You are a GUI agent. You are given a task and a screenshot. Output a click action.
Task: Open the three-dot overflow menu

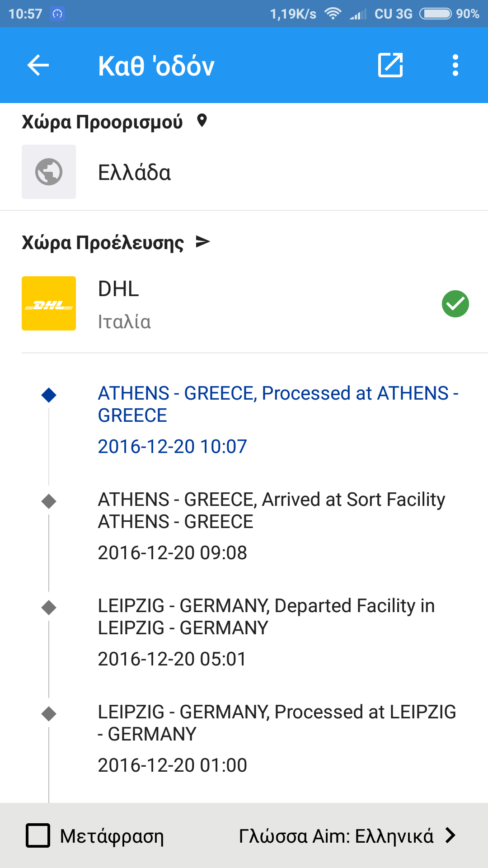[x=455, y=66]
